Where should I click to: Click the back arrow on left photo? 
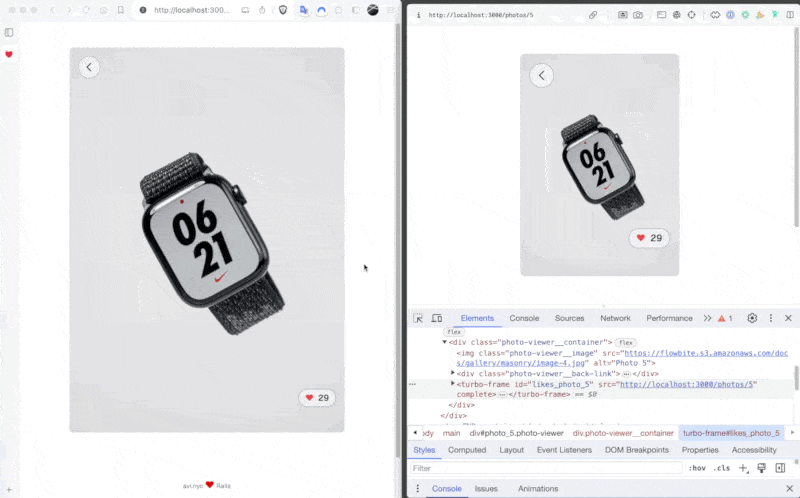89,67
